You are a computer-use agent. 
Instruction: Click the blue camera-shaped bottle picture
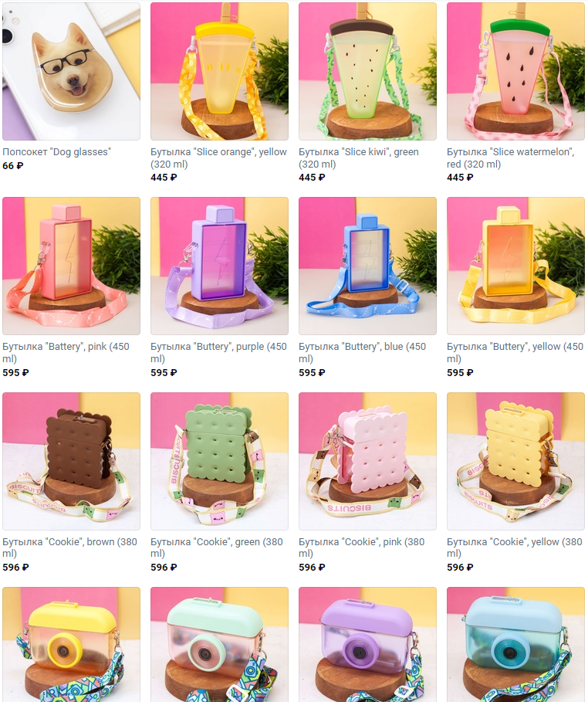[x=515, y=645]
